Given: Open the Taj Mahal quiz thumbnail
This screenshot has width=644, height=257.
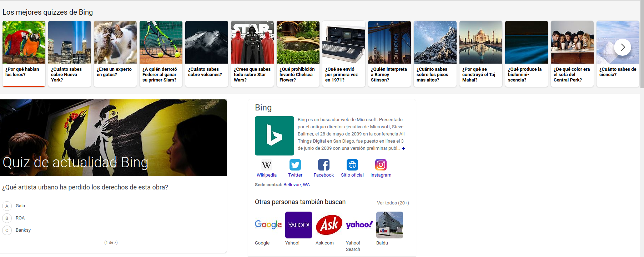Looking at the screenshot, I should click(x=481, y=43).
